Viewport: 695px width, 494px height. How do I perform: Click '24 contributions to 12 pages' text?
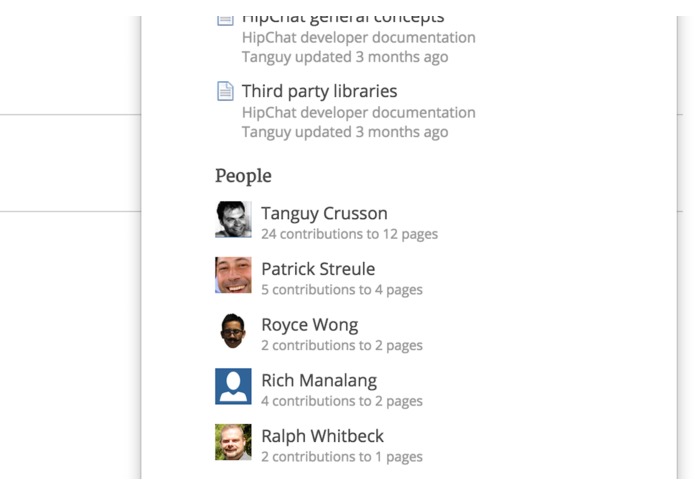tap(349, 234)
